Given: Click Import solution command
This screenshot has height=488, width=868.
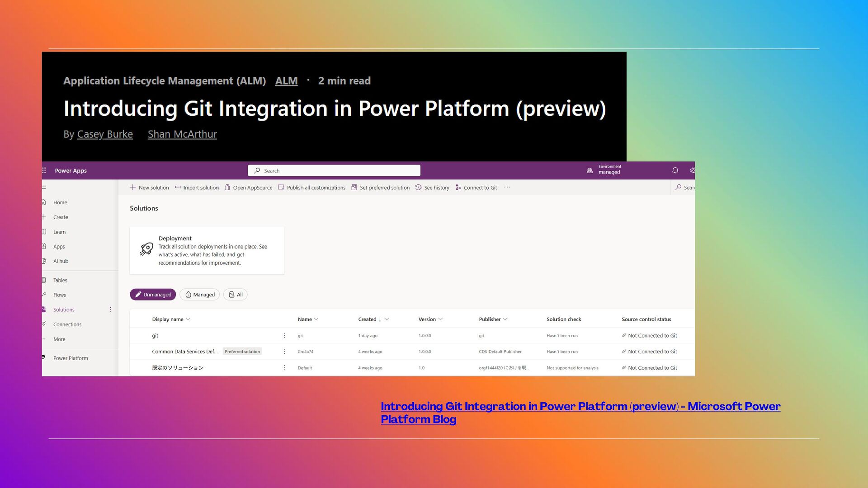Looking at the screenshot, I should tap(197, 188).
